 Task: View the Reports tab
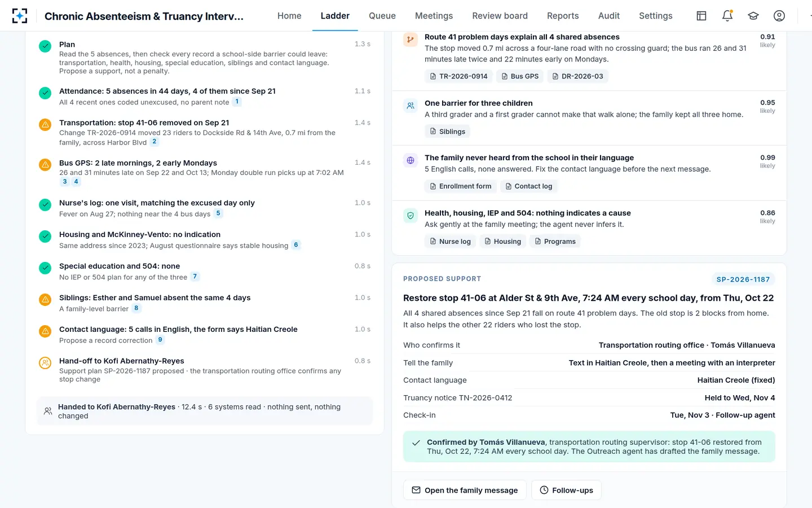pos(563,16)
